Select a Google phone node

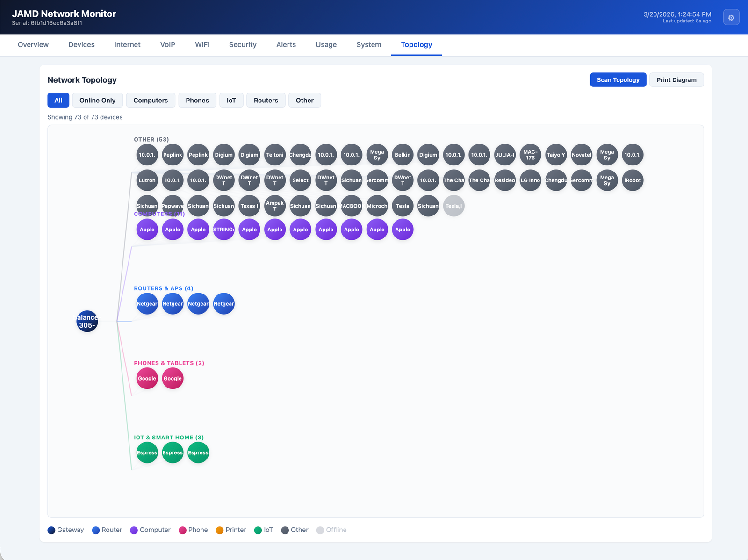(x=147, y=378)
